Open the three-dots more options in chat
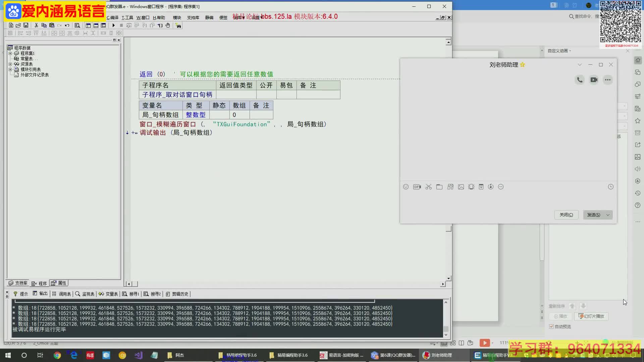The height and width of the screenshot is (362, 644). pyautogui.click(x=608, y=80)
